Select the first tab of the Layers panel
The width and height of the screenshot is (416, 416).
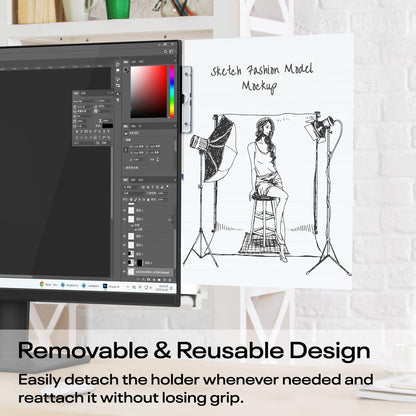click(x=126, y=180)
